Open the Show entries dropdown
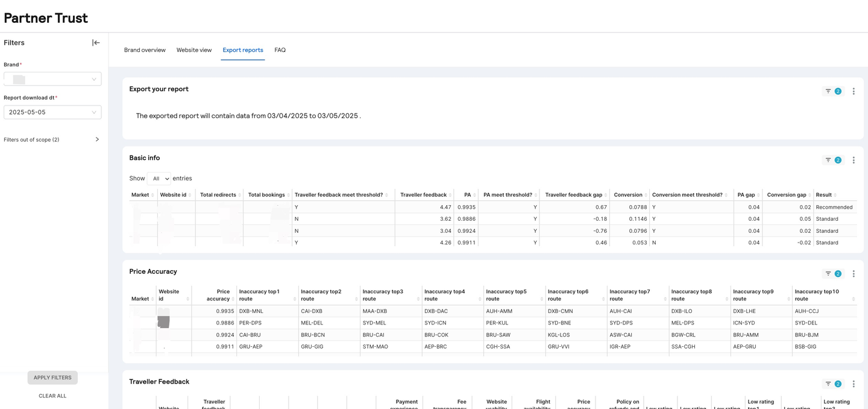The height and width of the screenshot is (409, 868). 159,179
